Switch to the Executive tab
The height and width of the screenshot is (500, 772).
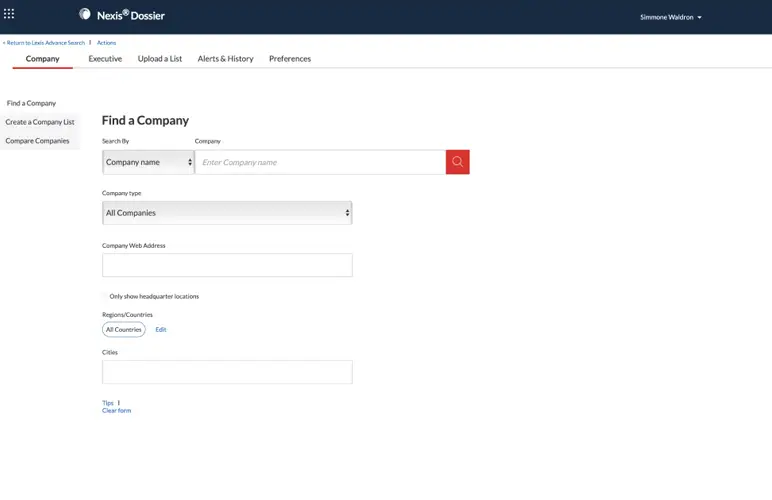point(105,59)
